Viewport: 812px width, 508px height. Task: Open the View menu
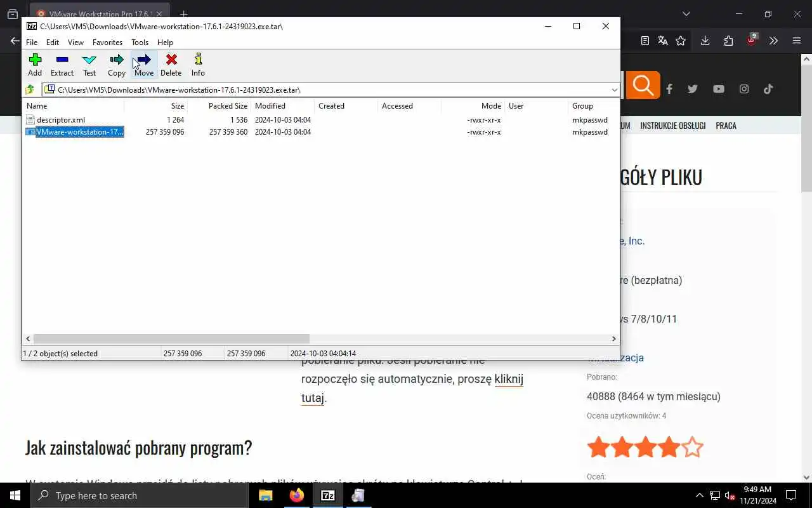pos(75,43)
